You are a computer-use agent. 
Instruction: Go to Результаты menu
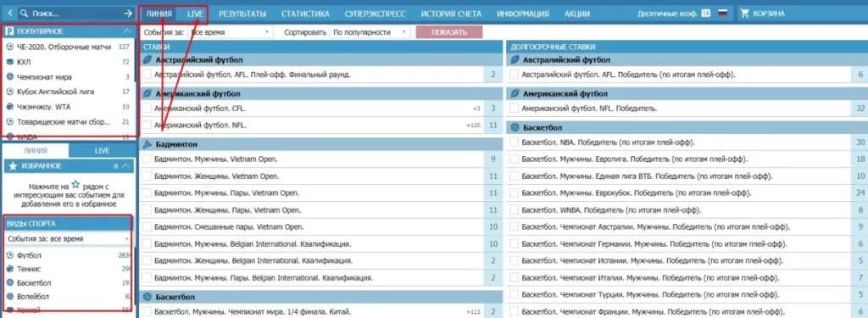click(x=242, y=14)
